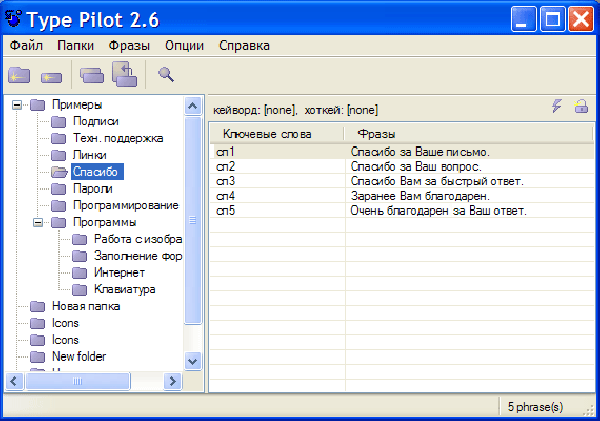Click the import phrases toolbar icon
Image resolution: width=600 pixels, height=421 pixels.
[124, 74]
